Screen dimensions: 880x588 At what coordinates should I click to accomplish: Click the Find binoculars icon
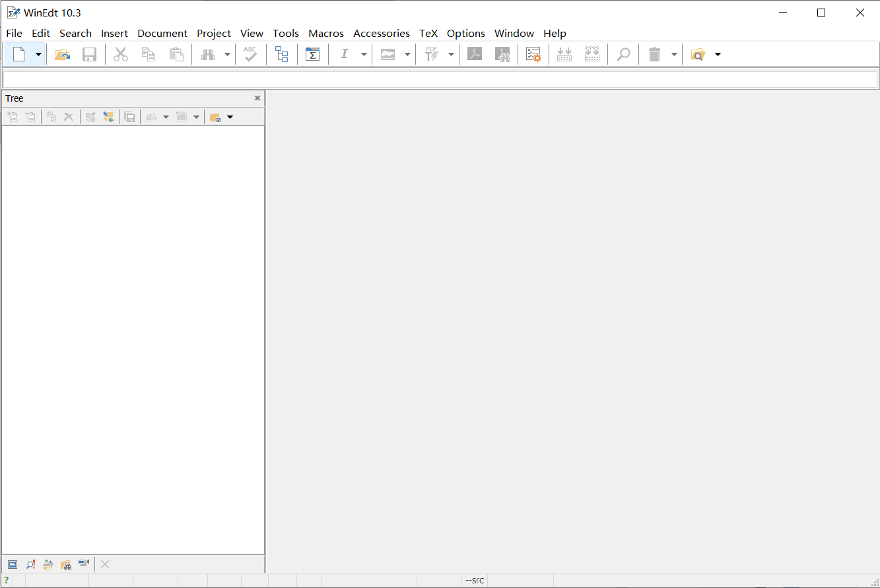click(208, 54)
